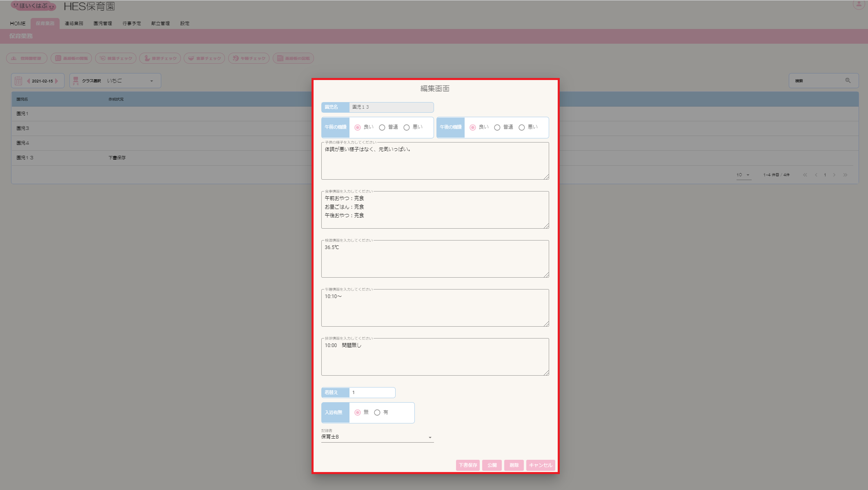This screenshot has height=490, width=868.
Task: Open the 検温チェック temperature button
Action: coord(116,58)
